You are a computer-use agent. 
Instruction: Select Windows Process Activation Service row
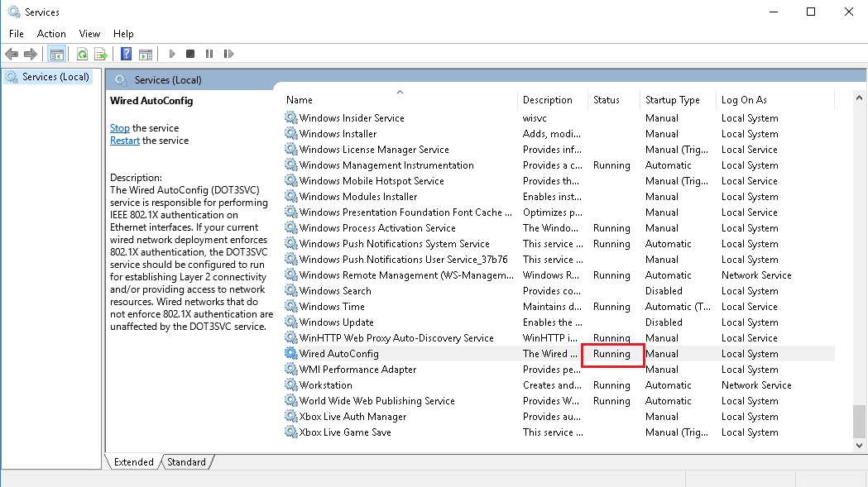559,228
